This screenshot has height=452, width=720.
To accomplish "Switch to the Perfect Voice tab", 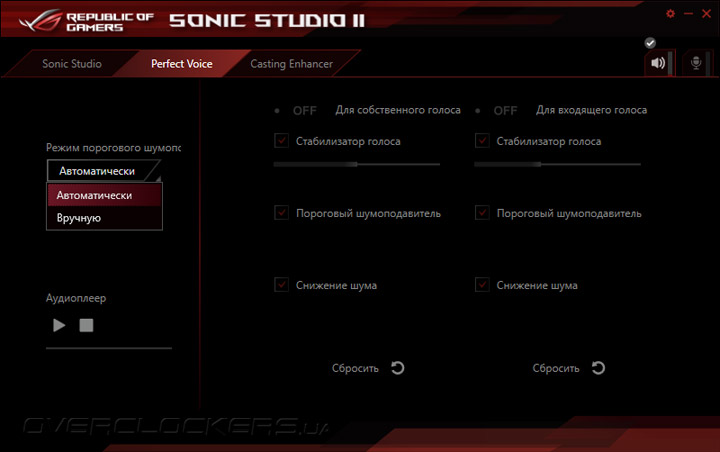I will 182,64.
